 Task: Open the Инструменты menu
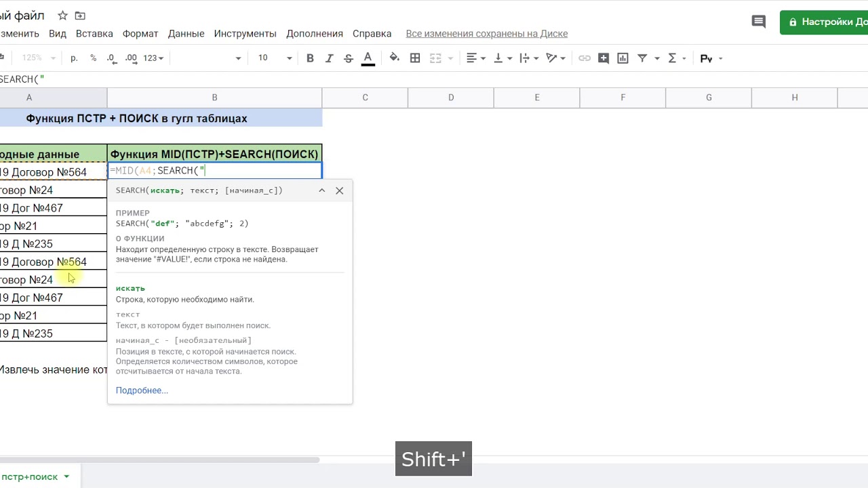click(245, 33)
